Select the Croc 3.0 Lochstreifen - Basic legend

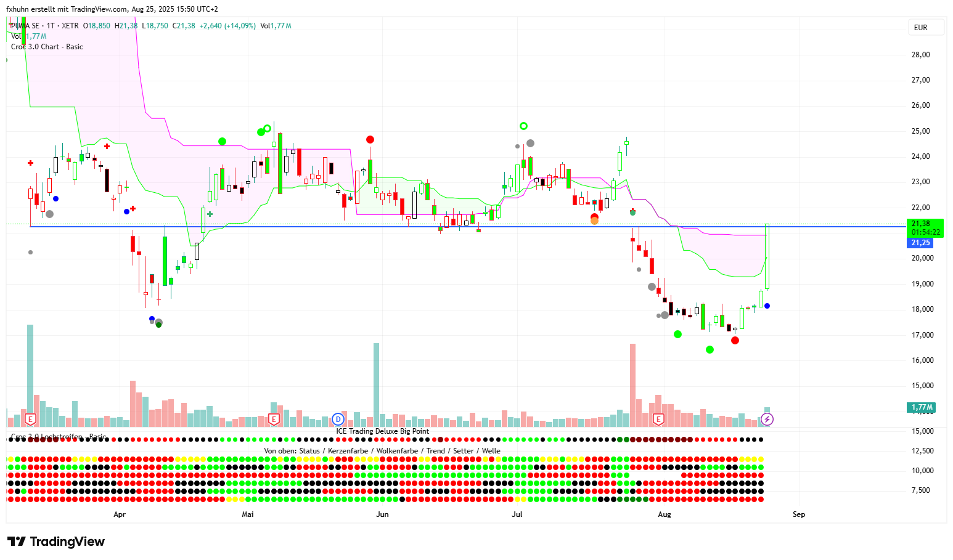point(59,437)
